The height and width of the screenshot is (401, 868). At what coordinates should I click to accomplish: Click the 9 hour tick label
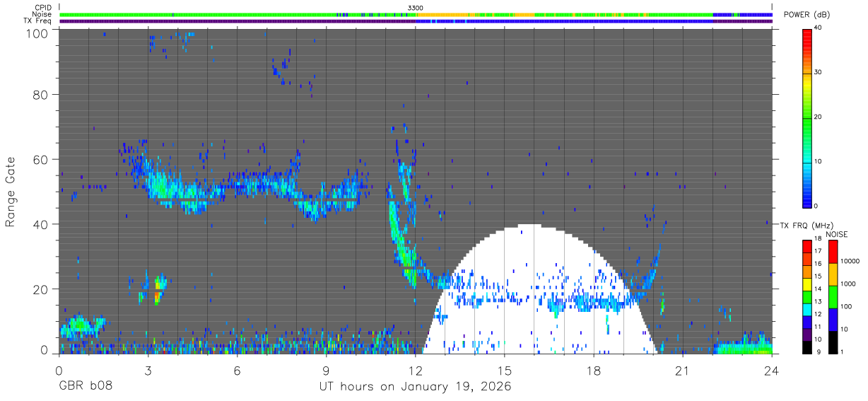click(327, 371)
